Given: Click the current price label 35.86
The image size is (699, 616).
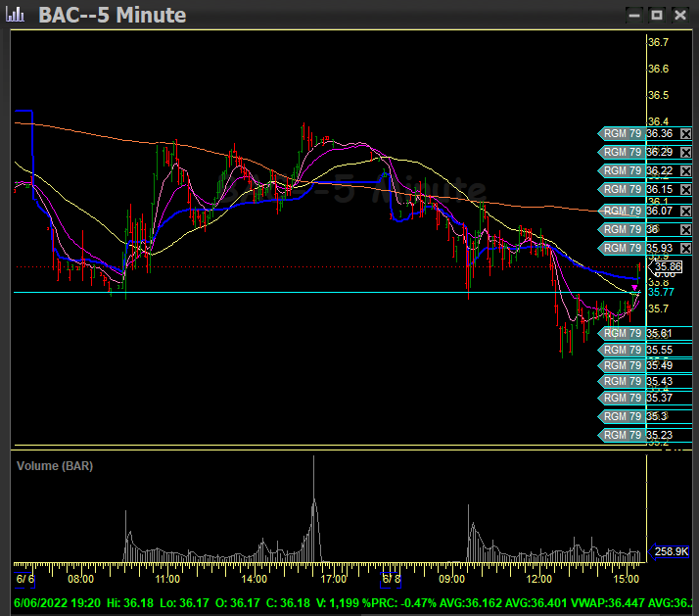Looking at the screenshot, I should (x=668, y=266).
